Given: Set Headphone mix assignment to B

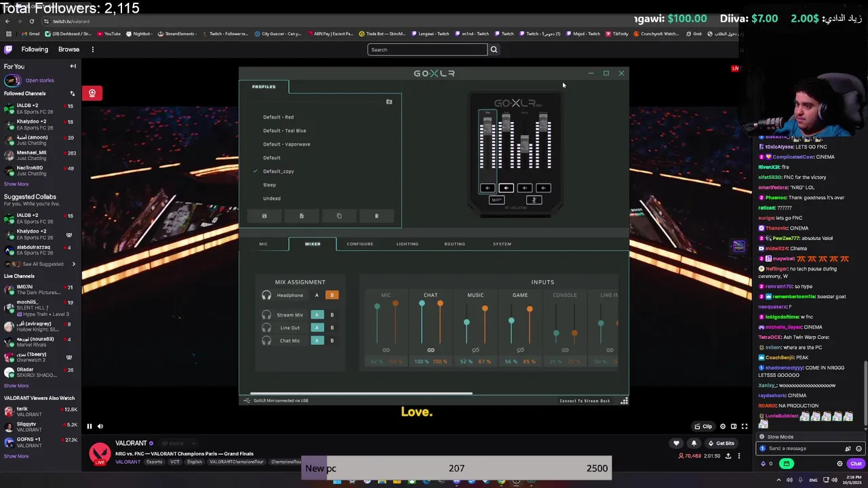Looking at the screenshot, I should [x=332, y=295].
